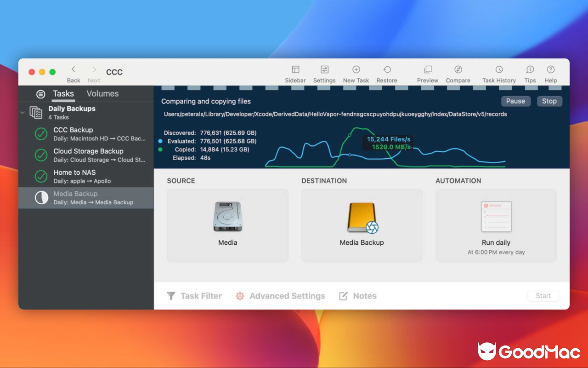Select the Tasks tab

[63, 93]
